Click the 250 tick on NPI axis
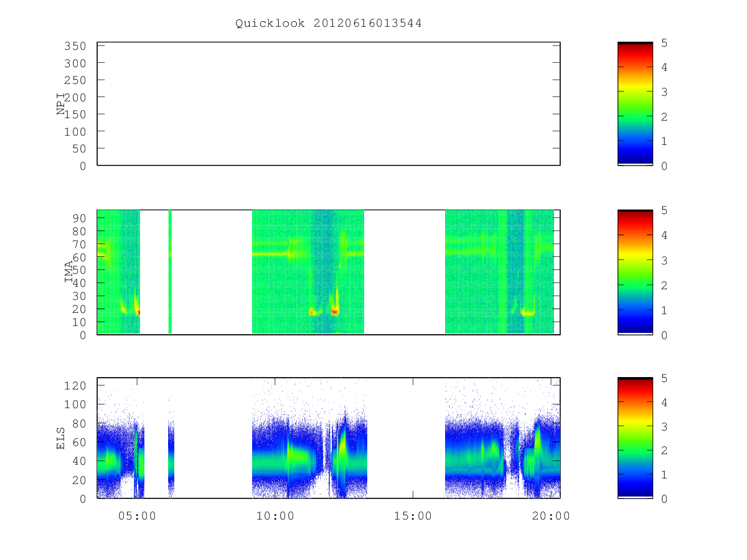The image size is (747, 560). (x=75, y=80)
